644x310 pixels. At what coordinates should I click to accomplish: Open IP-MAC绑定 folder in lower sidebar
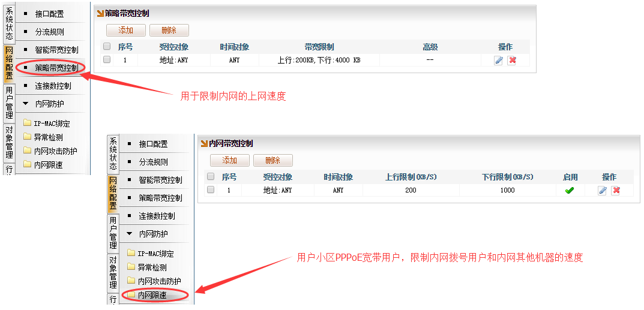tap(151, 254)
